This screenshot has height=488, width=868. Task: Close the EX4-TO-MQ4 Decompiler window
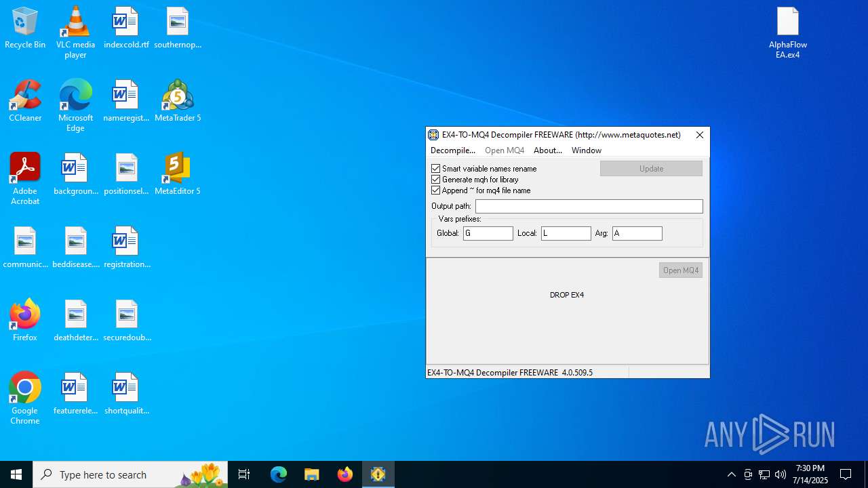700,135
